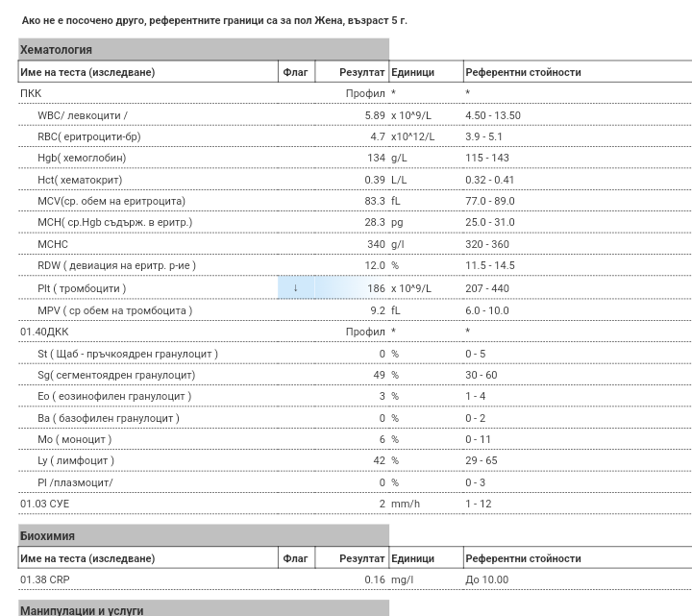Click monocyte result value 6
This screenshot has width=692, height=616.
[383, 439]
